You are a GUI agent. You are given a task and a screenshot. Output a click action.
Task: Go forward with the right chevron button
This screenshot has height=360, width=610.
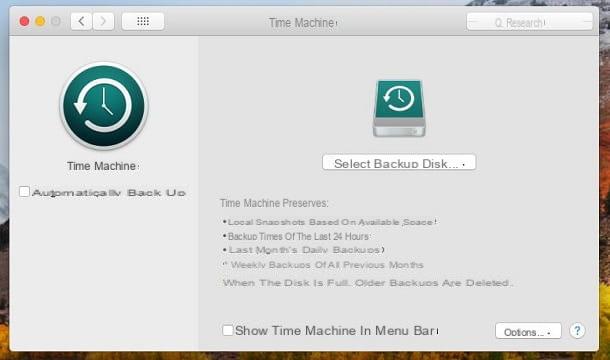click(x=103, y=21)
